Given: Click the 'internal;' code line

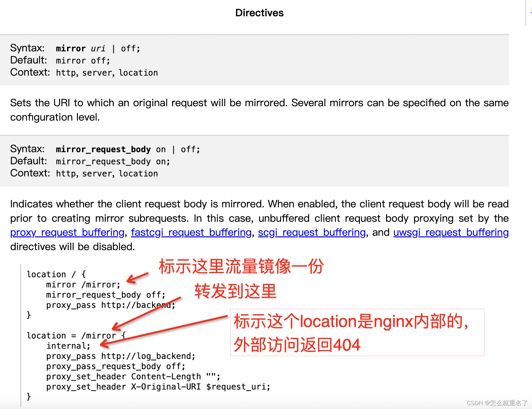Looking at the screenshot, I should click(x=69, y=346).
